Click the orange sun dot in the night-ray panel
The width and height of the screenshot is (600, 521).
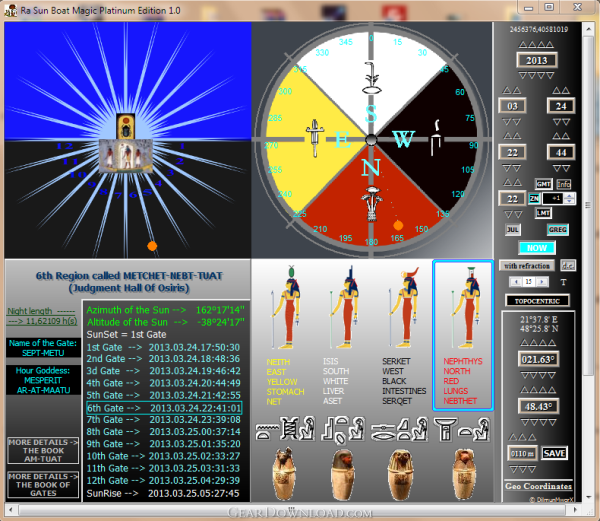152,246
